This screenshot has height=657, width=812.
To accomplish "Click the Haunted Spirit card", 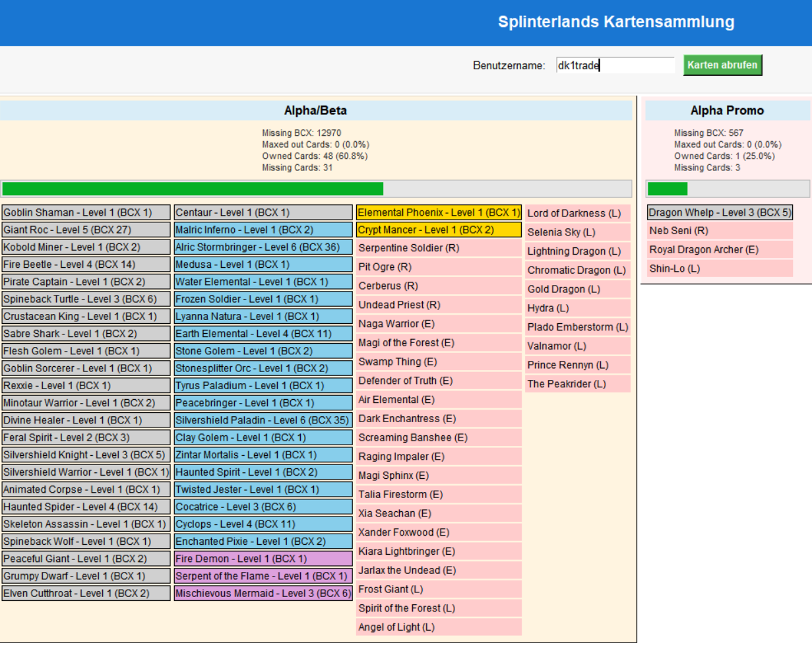I will click(263, 472).
